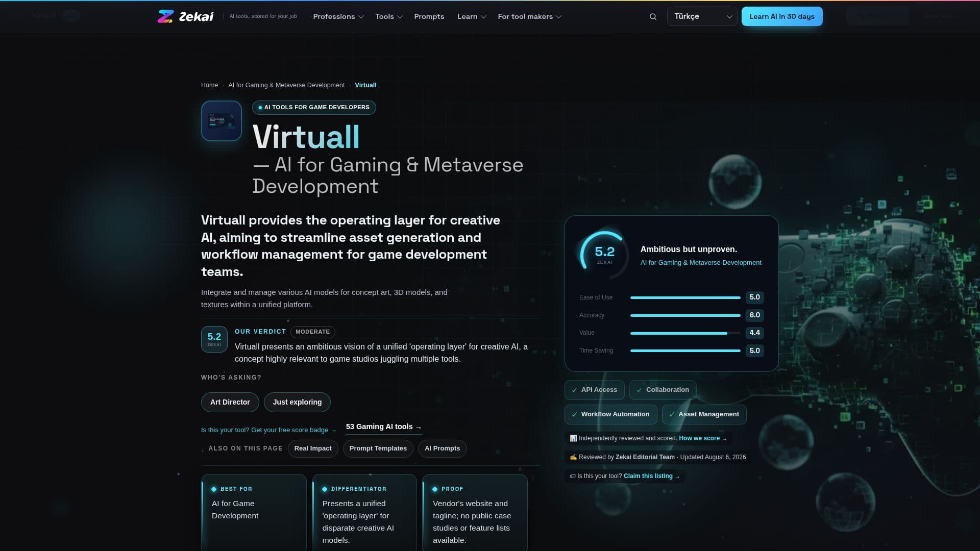Click the Best For diamond icon
Viewport: 980px width, 551px height.
(214, 489)
